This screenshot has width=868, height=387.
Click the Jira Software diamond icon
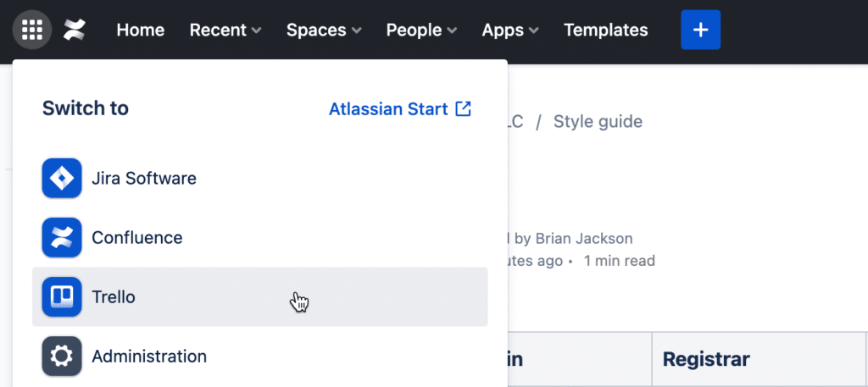coord(62,178)
